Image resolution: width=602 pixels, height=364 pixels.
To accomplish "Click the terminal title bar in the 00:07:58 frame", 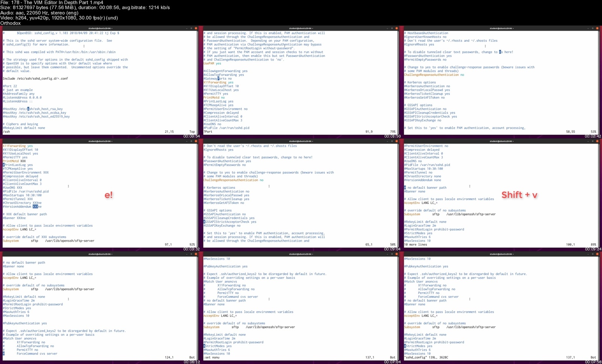I will click(502, 254).
